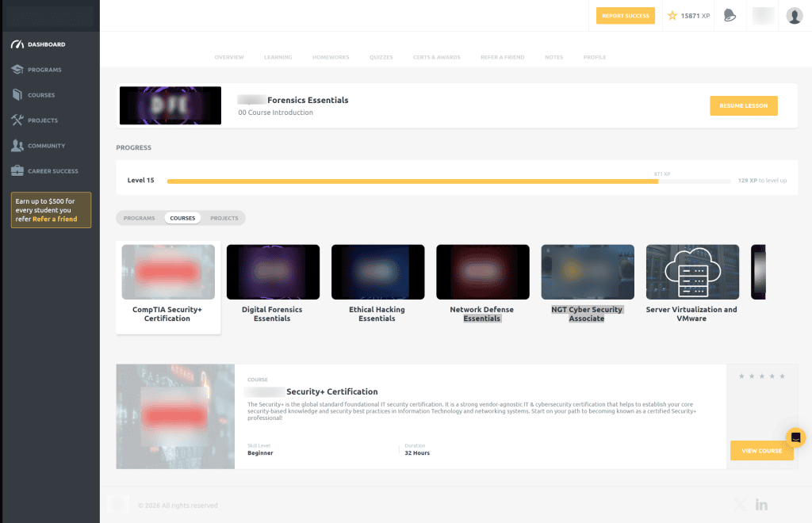Switch to the Projects pill toggle

point(224,218)
